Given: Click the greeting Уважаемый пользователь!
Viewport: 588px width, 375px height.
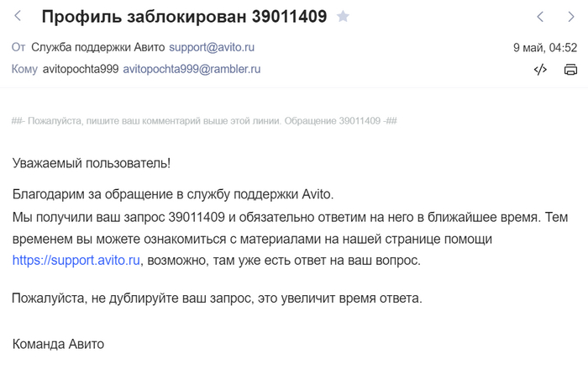Looking at the screenshot, I should 92,162.
